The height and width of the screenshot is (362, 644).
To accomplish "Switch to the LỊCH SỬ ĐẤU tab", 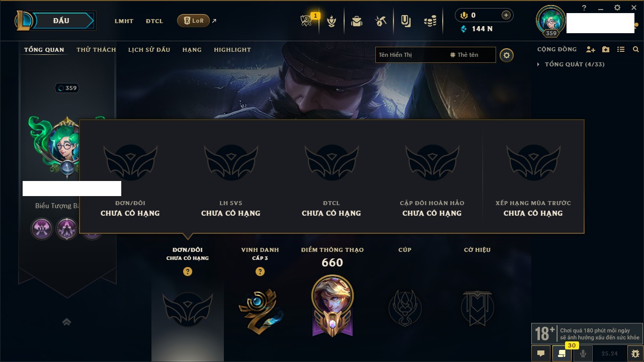I will pos(149,50).
